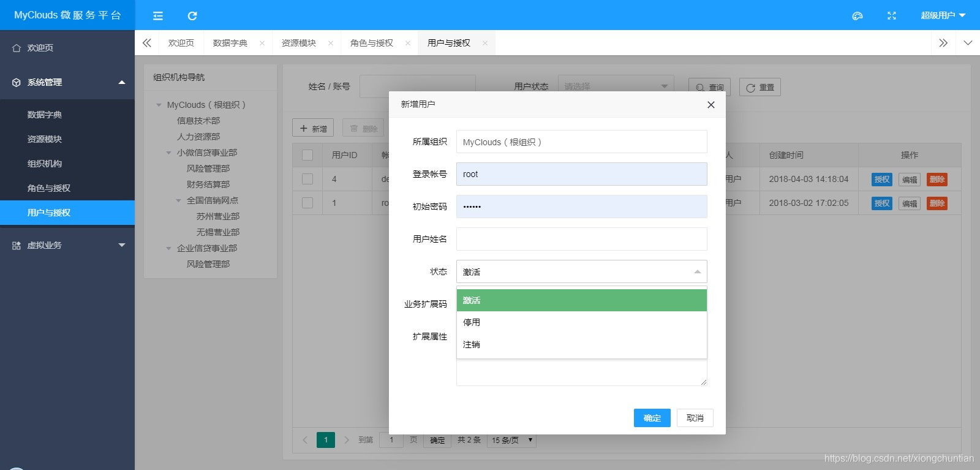The image size is (980, 470).
Task: Select 信息技术部 in organization tree
Action: (198, 121)
